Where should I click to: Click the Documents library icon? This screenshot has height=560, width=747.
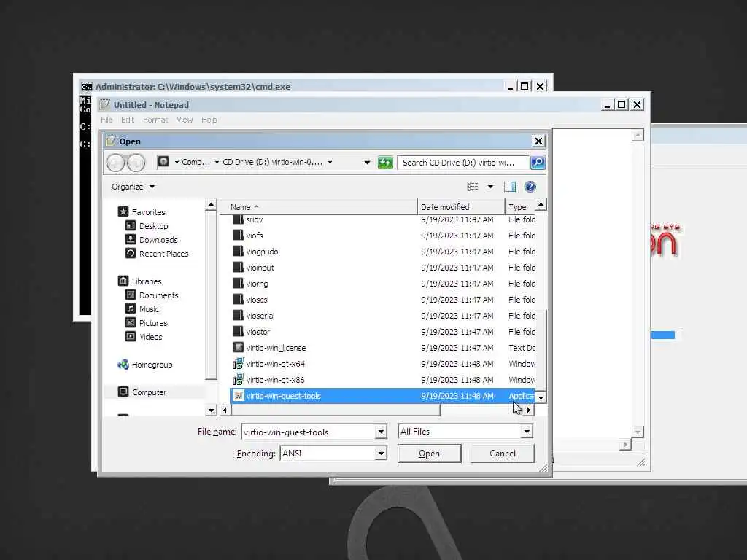(130, 295)
